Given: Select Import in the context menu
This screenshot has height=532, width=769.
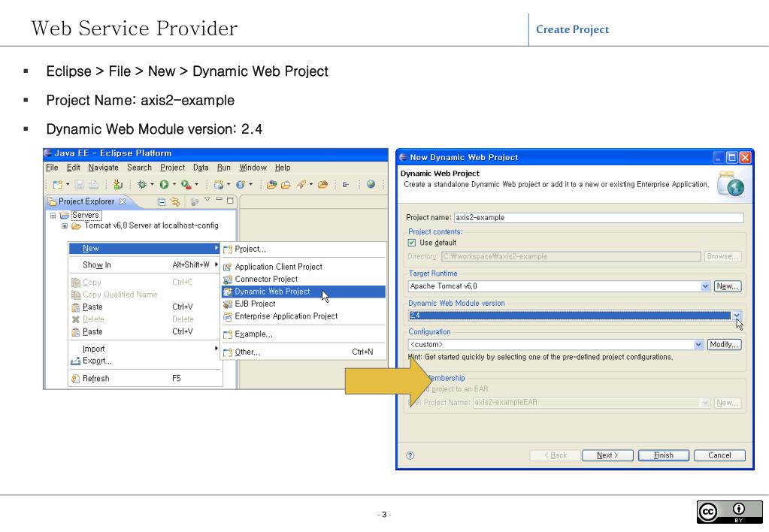Looking at the screenshot, I should 144,349.
